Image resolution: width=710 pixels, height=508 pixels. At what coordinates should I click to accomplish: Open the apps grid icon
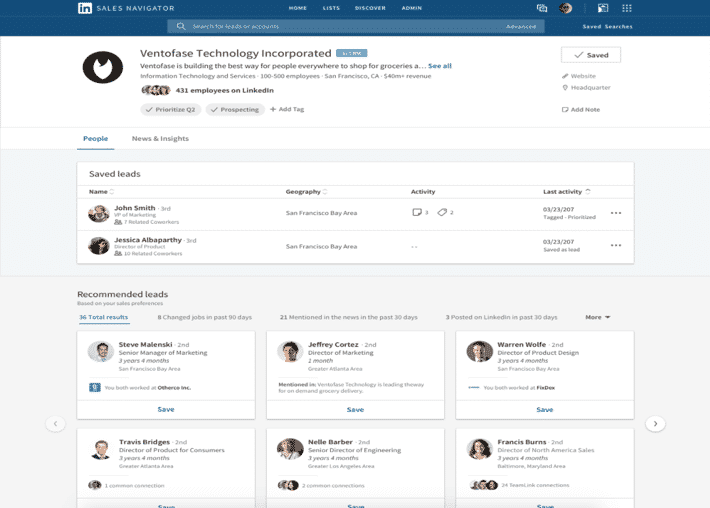click(x=627, y=8)
